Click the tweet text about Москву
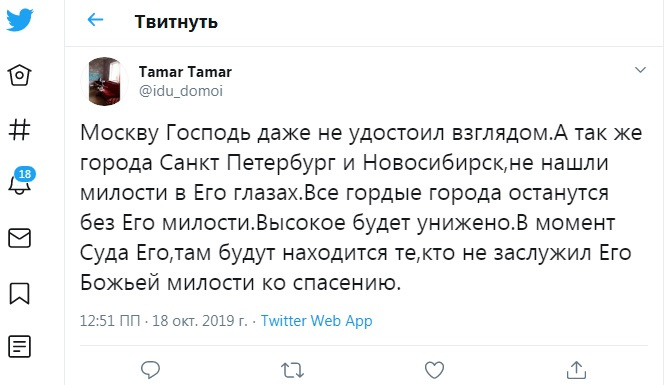 [x=361, y=207]
